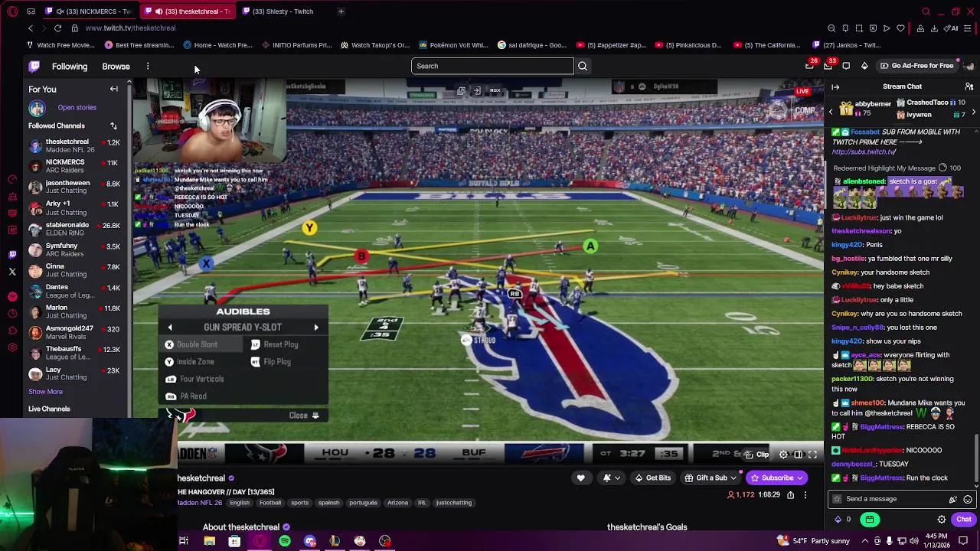Open a new browser tab
This screenshot has height=551, width=980.
coord(341,11)
